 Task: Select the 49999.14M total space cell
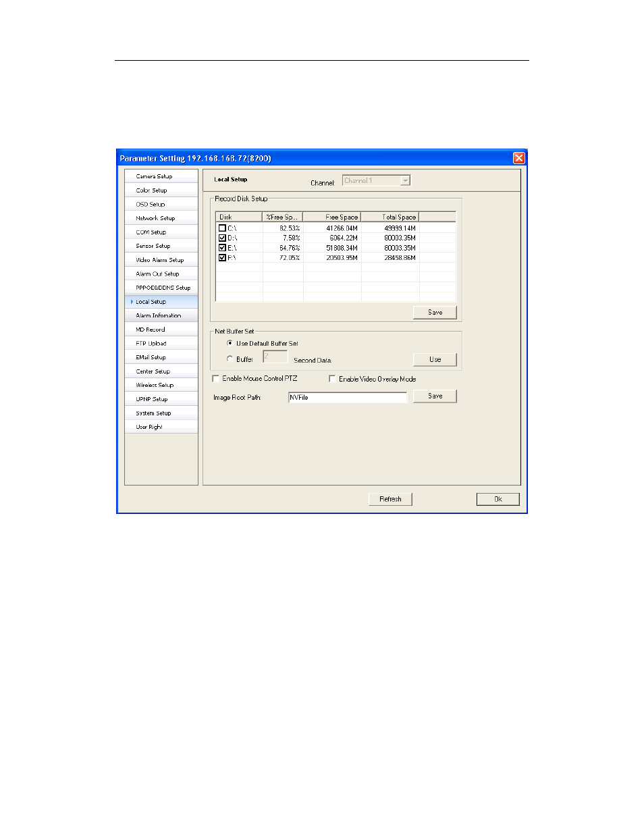(x=400, y=228)
